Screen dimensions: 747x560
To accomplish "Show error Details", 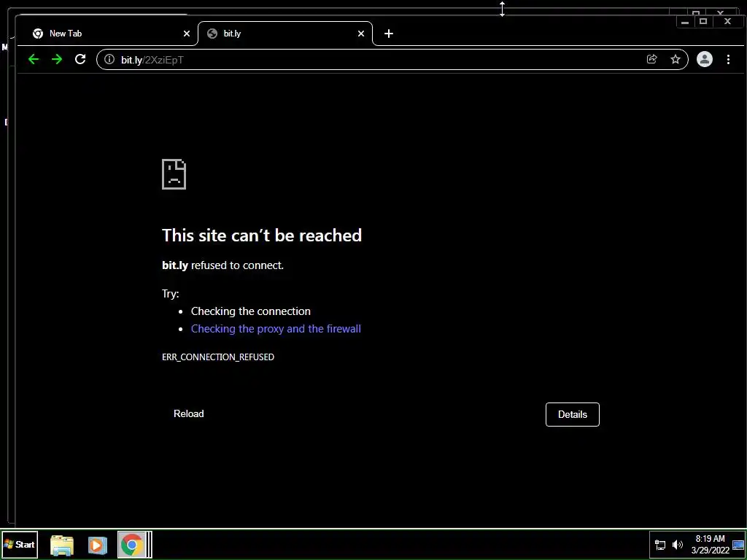I will (x=572, y=414).
